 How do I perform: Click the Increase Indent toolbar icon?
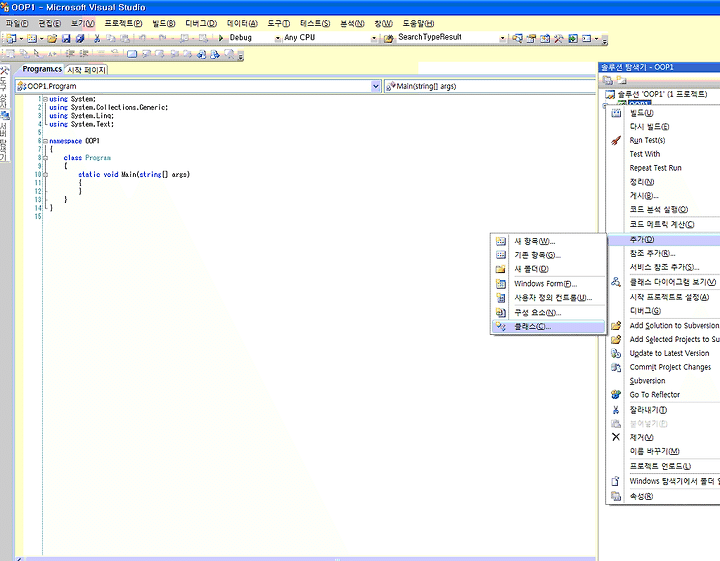pos(84,54)
